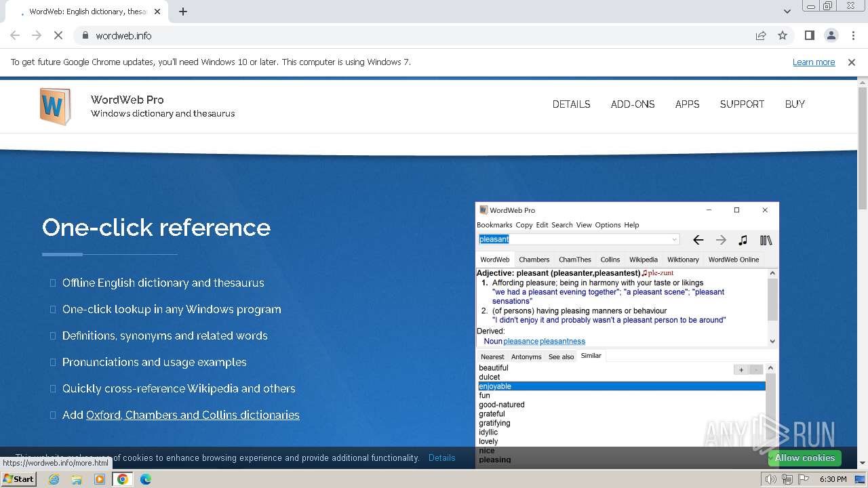The width and height of the screenshot is (868, 488).
Task: Open Internet Explorer from taskbar
Action: [54, 479]
